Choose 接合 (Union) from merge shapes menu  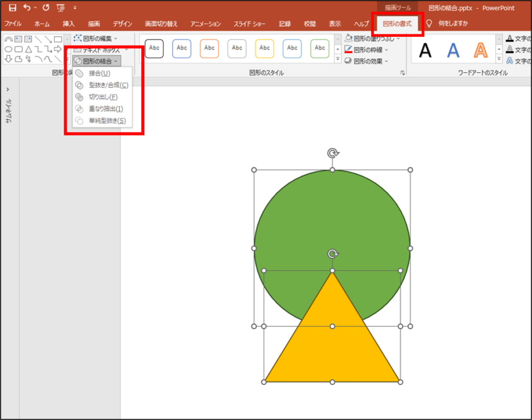[99, 73]
